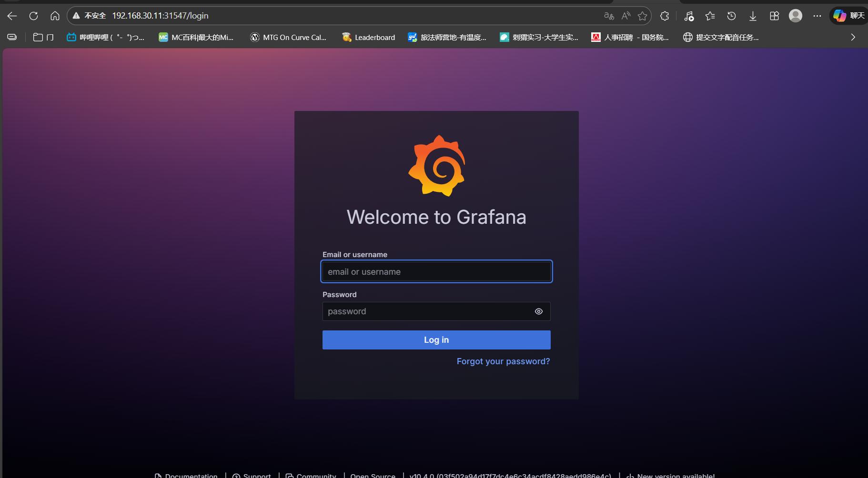Click the tab actions icon in bookmarks bar

(x=12, y=37)
